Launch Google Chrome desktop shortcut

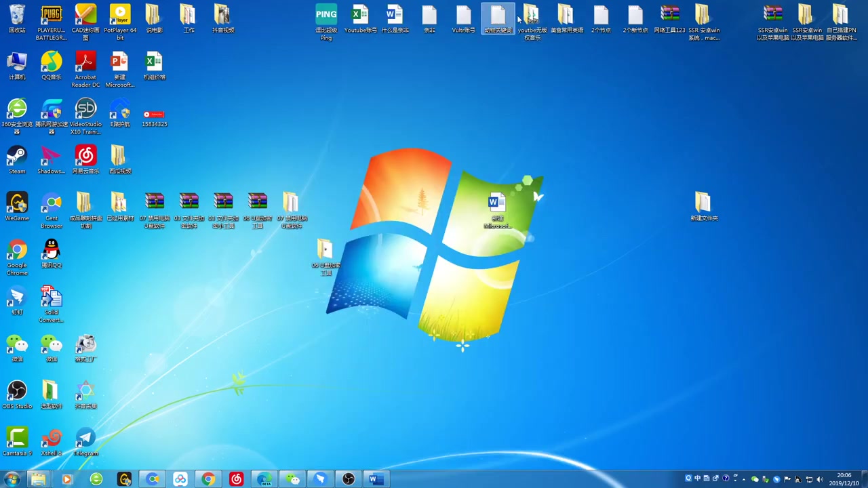[x=17, y=258]
